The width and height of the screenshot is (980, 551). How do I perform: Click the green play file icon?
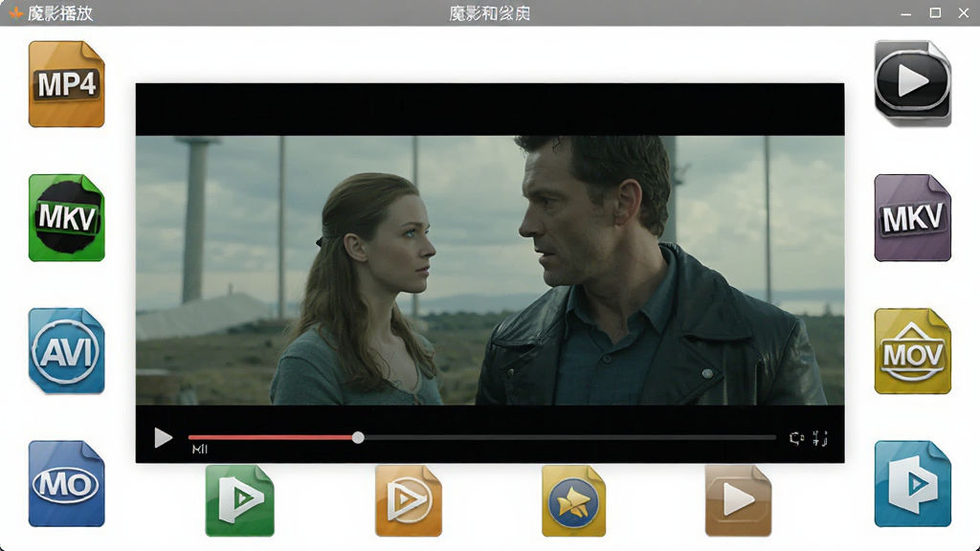240,500
